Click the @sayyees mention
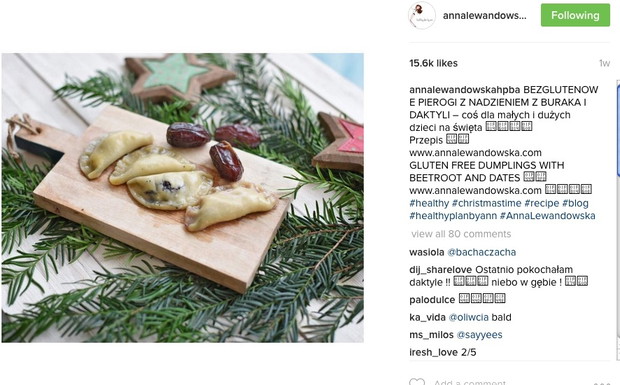This screenshot has height=385, width=620. point(479,335)
